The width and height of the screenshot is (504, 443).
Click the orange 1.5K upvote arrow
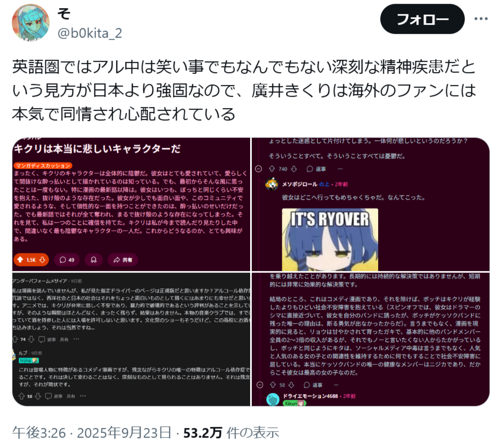click(x=20, y=260)
